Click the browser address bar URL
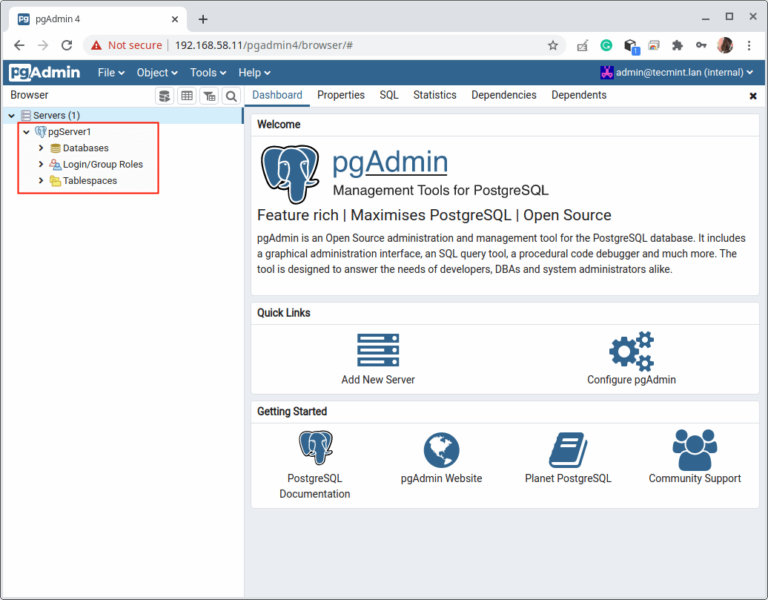768x600 pixels. [x=300, y=45]
